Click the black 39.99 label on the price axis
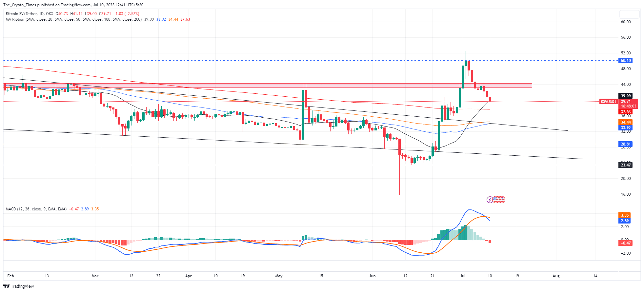 tap(625, 96)
